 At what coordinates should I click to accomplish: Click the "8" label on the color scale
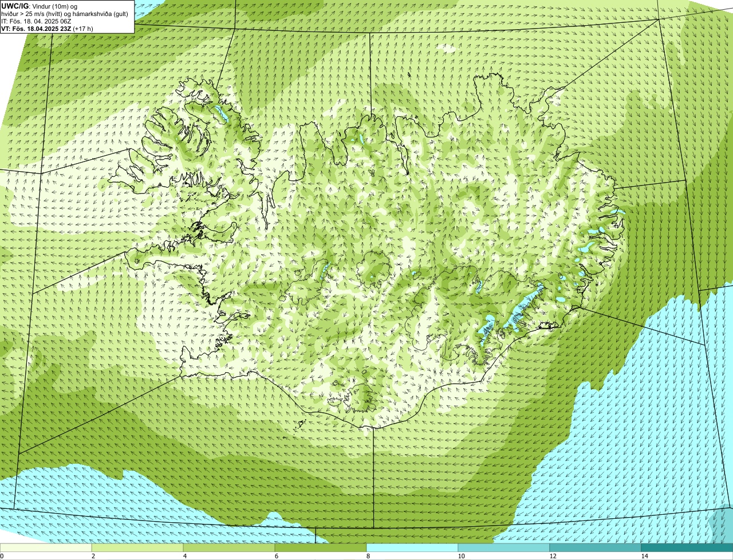click(368, 556)
